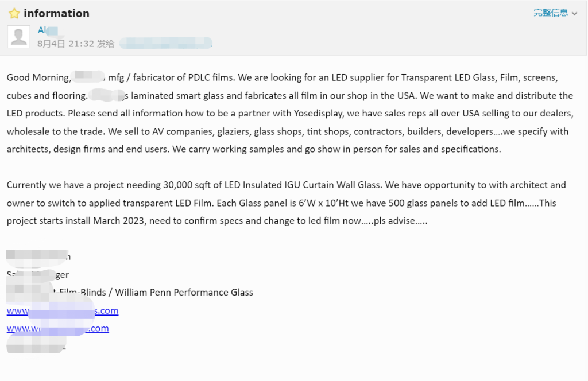Open the sender's avatar picture
Image resolution: width=588 pixels, height=381 pixels.
click(x=19, y=37)
